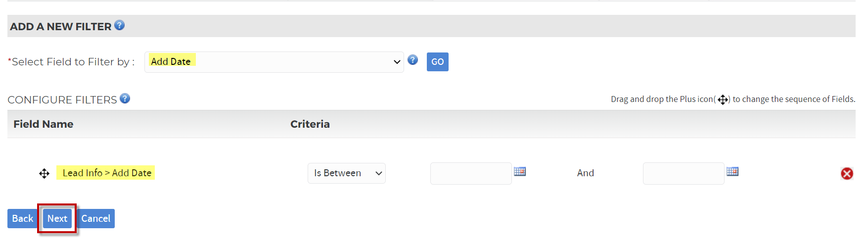Click Lead Info > Add Date label
The width and height of the screenshot is (868, 250).
106,173
